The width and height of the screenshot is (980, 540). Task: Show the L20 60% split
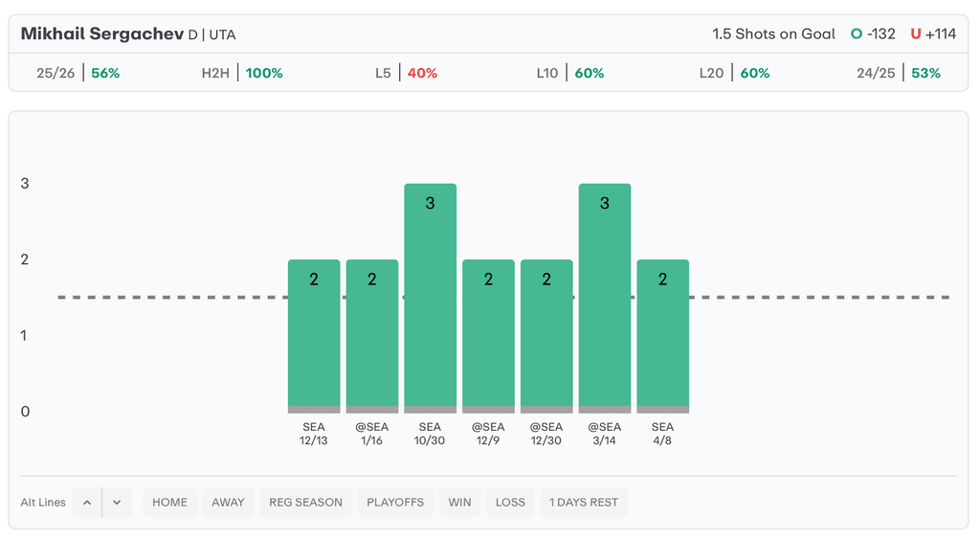pyautogui.click(x=734, y=73)
